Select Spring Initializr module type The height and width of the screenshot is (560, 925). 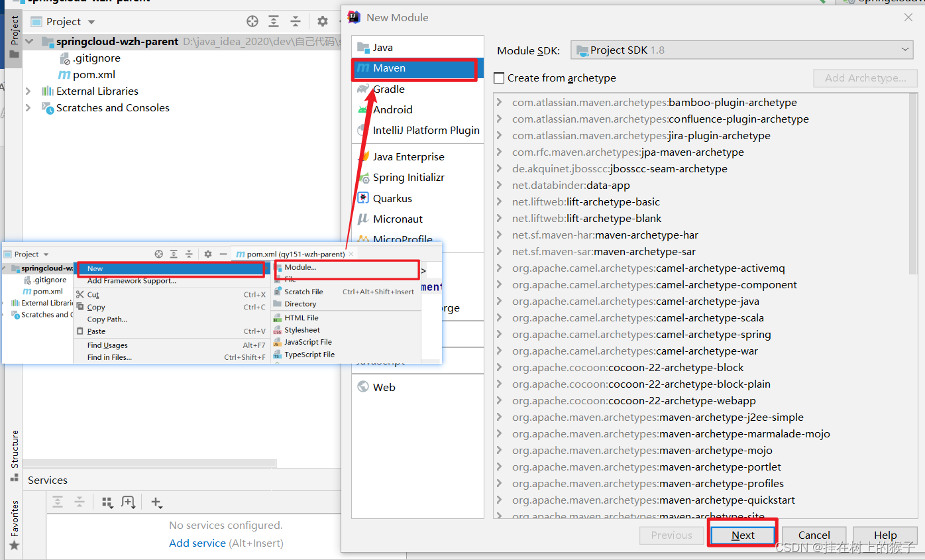coord(417,178)
